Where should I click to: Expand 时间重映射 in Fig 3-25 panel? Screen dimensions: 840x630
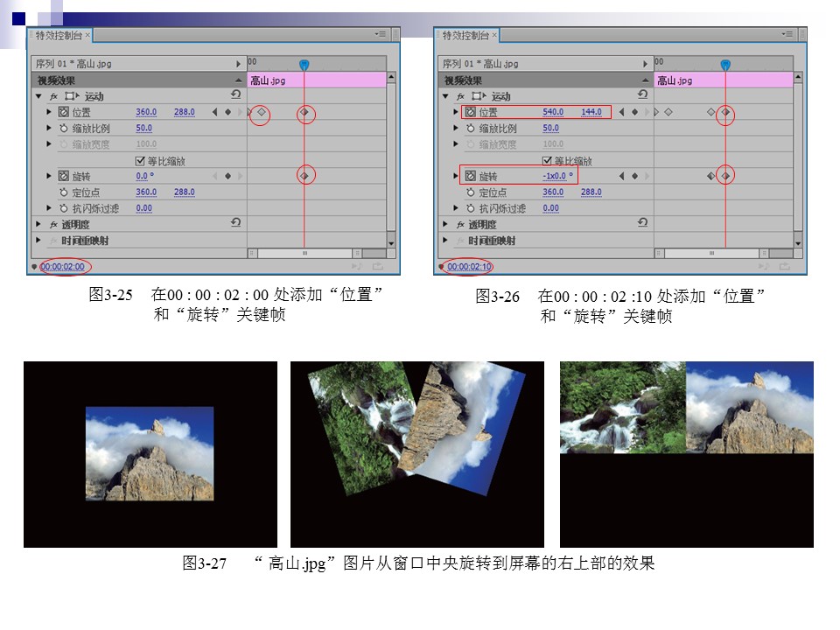(x=38, y=240)
